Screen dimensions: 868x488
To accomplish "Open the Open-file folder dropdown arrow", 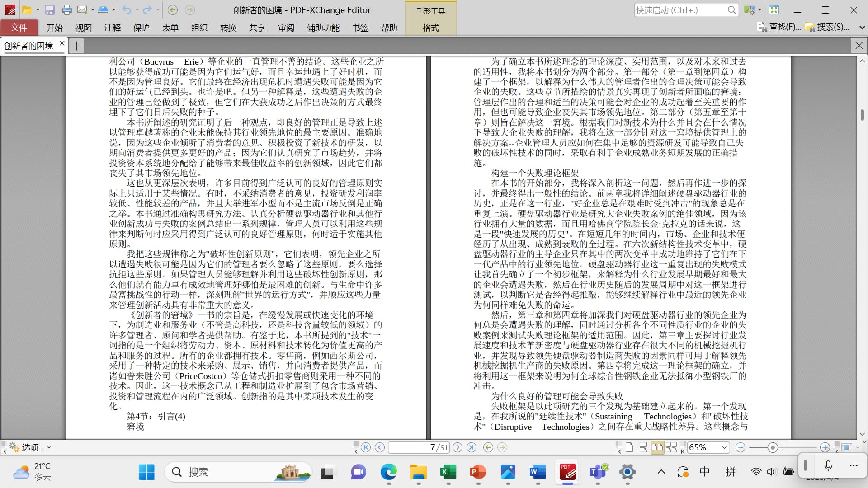I will click(38, 10).
